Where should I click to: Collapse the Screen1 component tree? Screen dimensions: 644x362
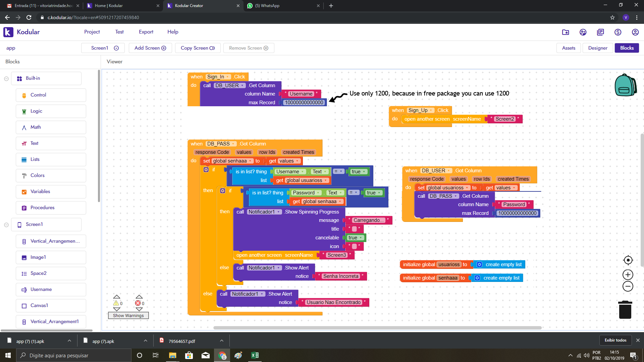(x=6, y=225)
